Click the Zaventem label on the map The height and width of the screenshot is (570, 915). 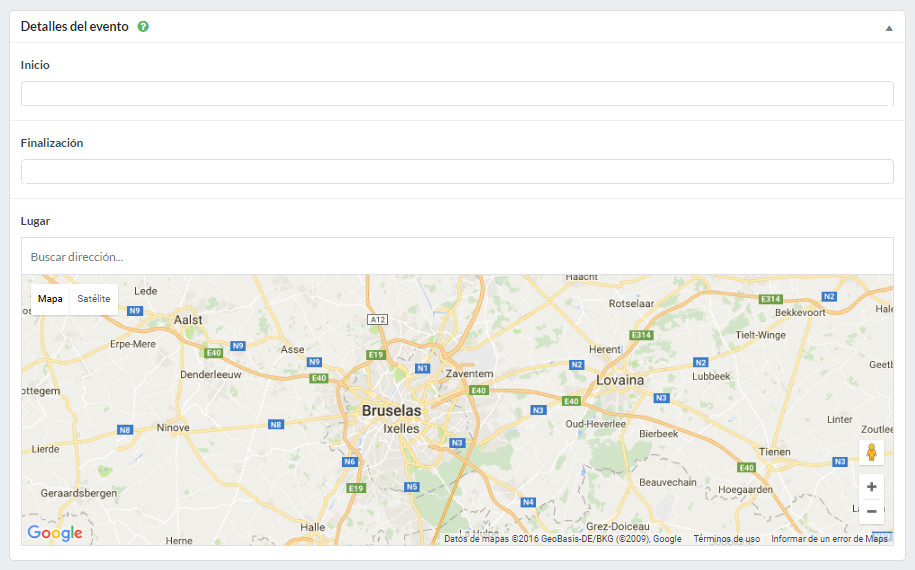point(469,373)
